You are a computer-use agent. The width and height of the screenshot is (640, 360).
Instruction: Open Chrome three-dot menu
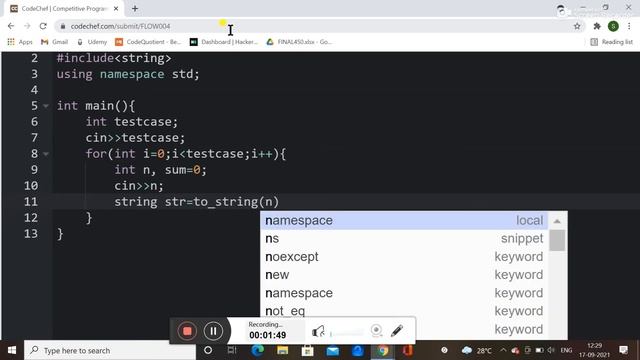click(x=629, y=26)
